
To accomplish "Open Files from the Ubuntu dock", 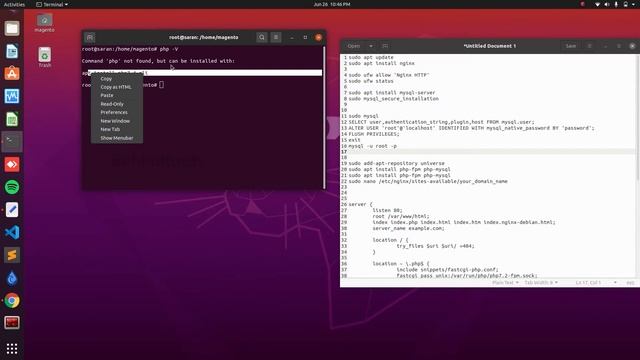I will click(x=12, y=29).
